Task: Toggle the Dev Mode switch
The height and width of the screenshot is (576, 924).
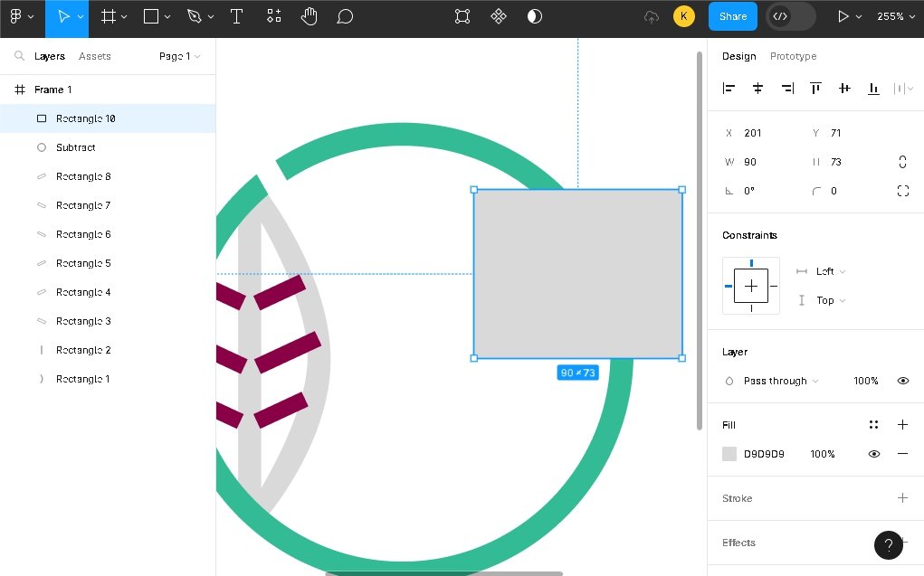Action: pos(790,16)
